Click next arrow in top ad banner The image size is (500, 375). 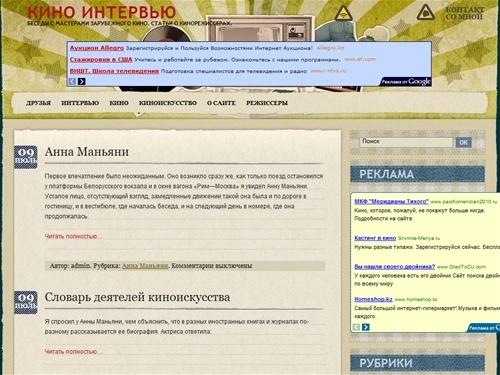click(82, 81)
